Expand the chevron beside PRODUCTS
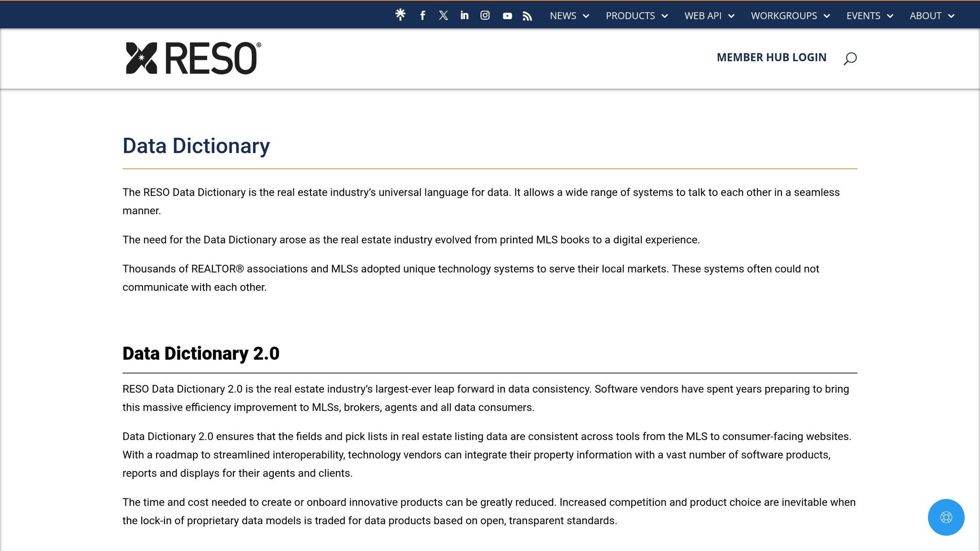The height and width of the screenshot is (551, 980). pyautogui.click(x=665, y=16)
